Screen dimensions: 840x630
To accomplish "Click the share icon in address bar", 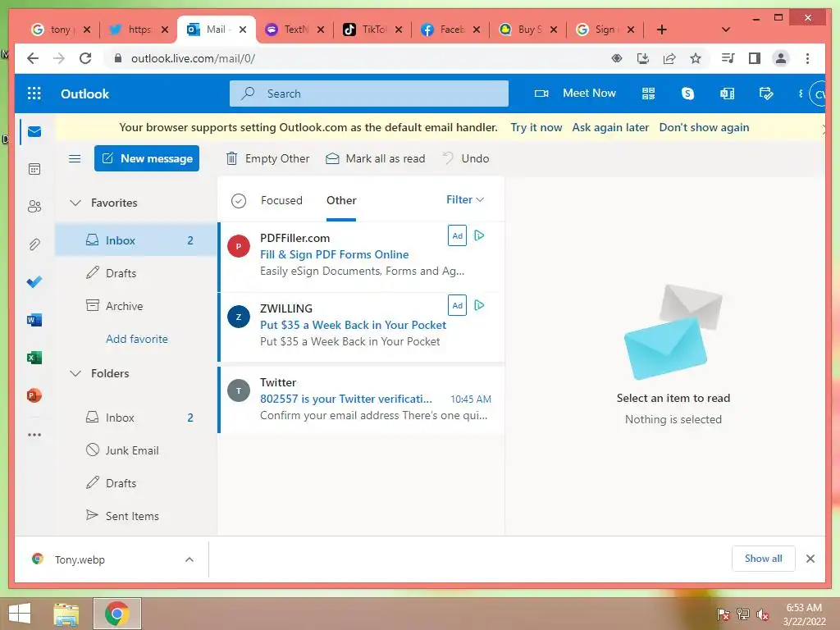I will pyautogui.click(x=669, y=58).
